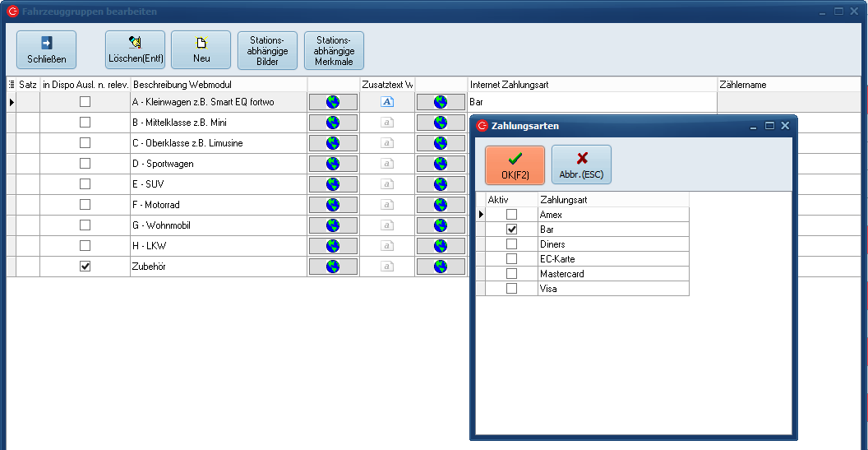Click second globe button in Zubehör row

pos(440,267)
